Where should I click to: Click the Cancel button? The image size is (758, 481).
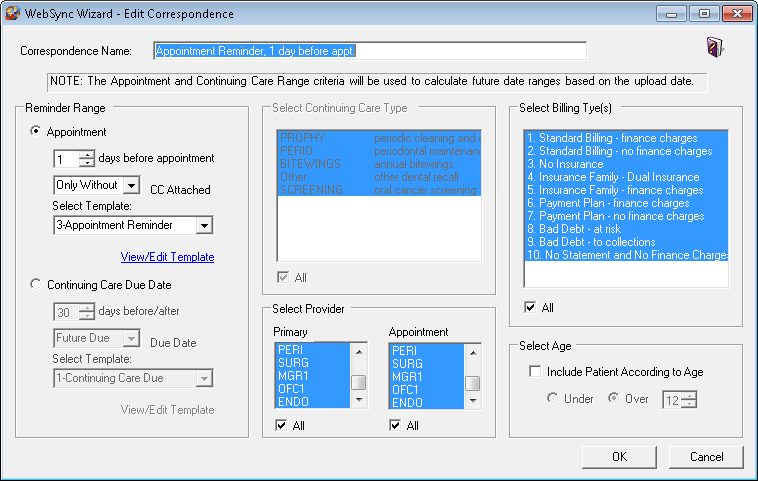point(706,457)
